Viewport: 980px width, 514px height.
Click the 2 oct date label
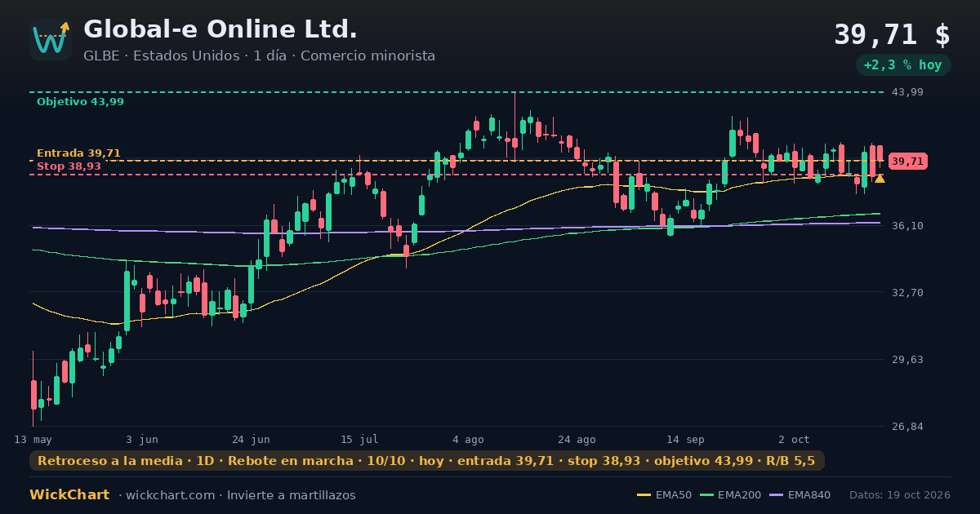pyautogui.click(x=794, y=439)
